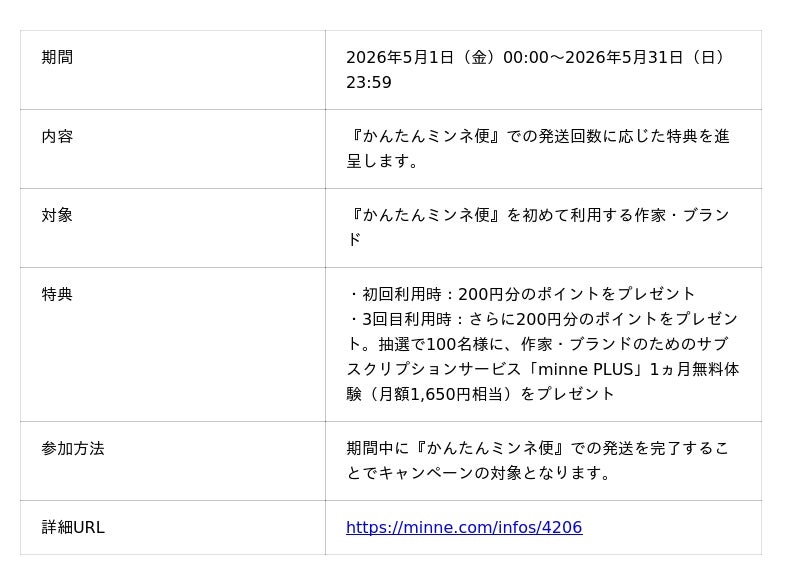
Task: Click the 期間中に participation description line
Action: point(537,448)
